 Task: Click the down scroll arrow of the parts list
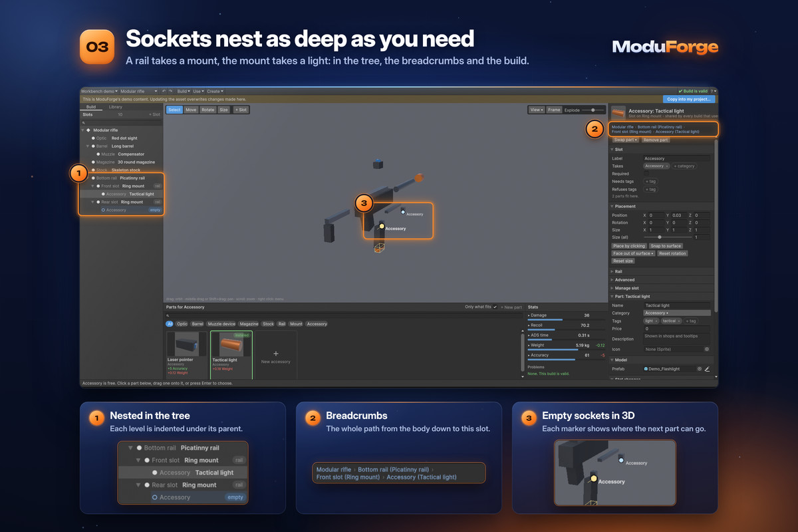coord(523,376)
